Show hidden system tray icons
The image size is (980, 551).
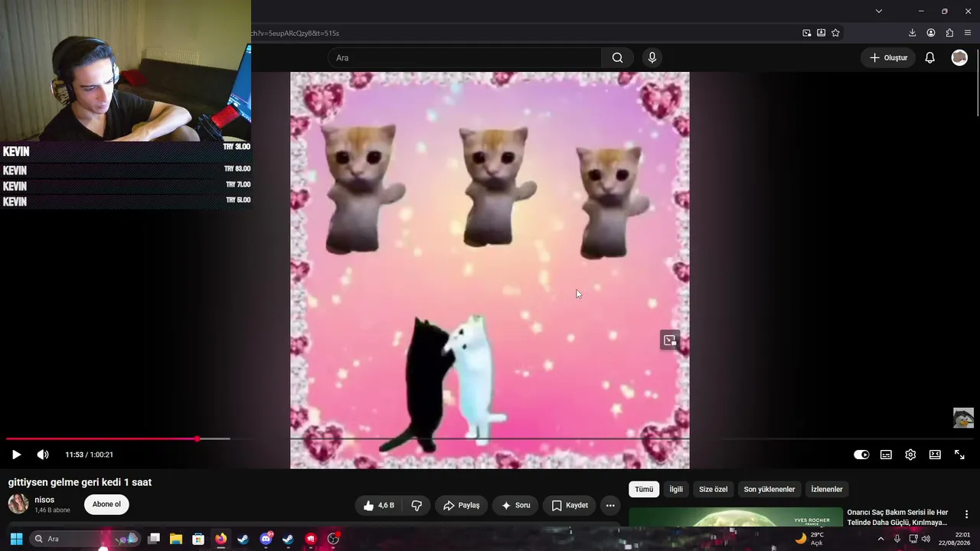[x=880, y=539]
